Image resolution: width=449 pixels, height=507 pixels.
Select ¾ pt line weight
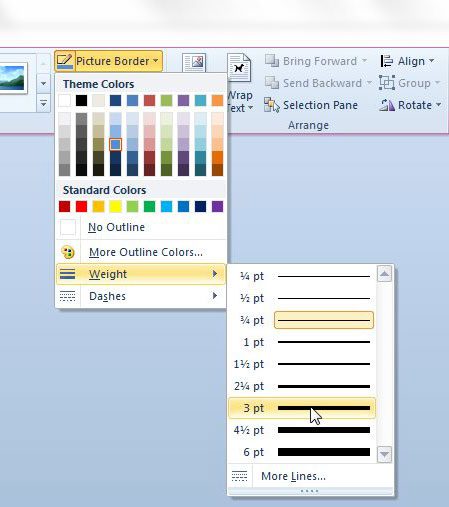302,320
